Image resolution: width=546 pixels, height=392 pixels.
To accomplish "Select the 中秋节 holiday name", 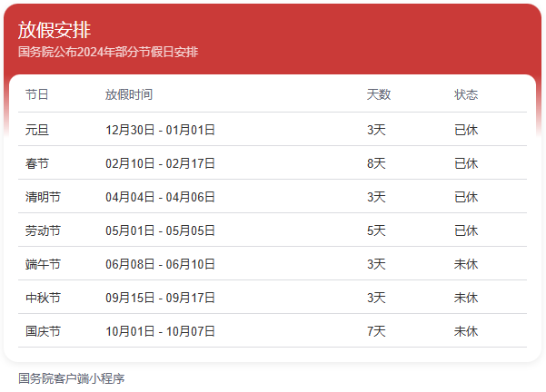I will (x=43, y=298).
